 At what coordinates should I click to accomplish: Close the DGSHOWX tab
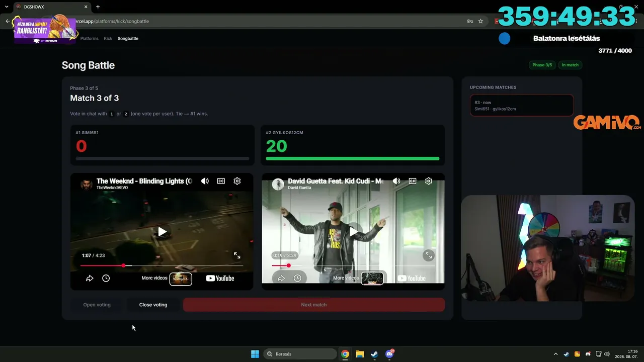point(86,7)
